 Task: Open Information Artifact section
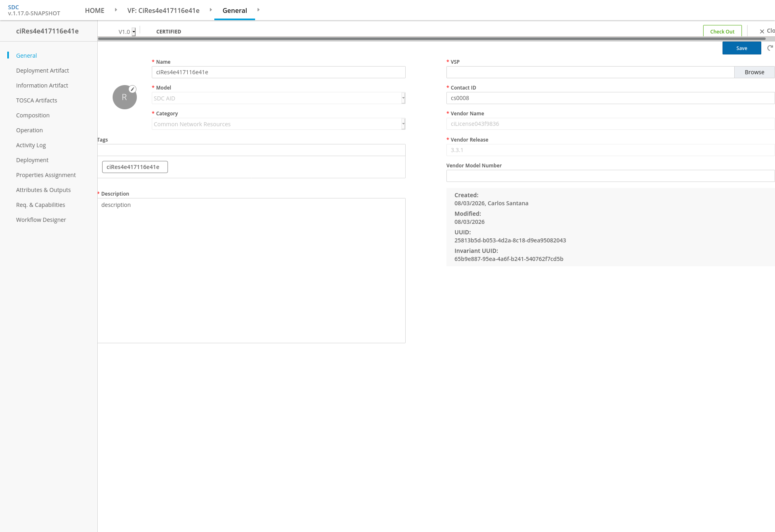point(42,86)
